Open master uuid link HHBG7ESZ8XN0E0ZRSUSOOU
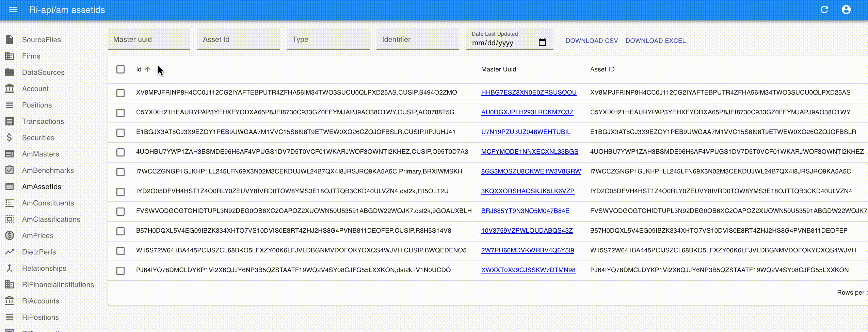The height and width of the screenshot is (332, 868). pos(529,92)
